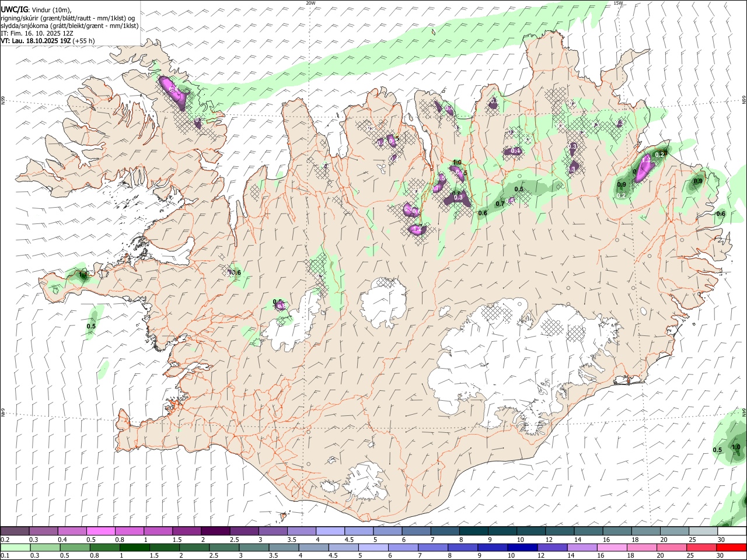Image resolution: width=747 pixels, height=560 pixels.
Task: Click the 'IT: Fim. 16. 10. 2025 12Z' line
Action: pos(37,33)
